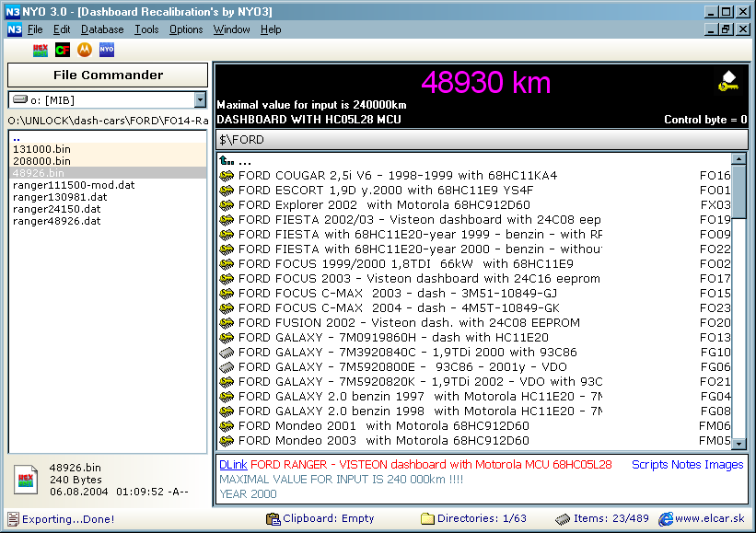
Task: Open the Images link
Action: [x=724, y=465]
